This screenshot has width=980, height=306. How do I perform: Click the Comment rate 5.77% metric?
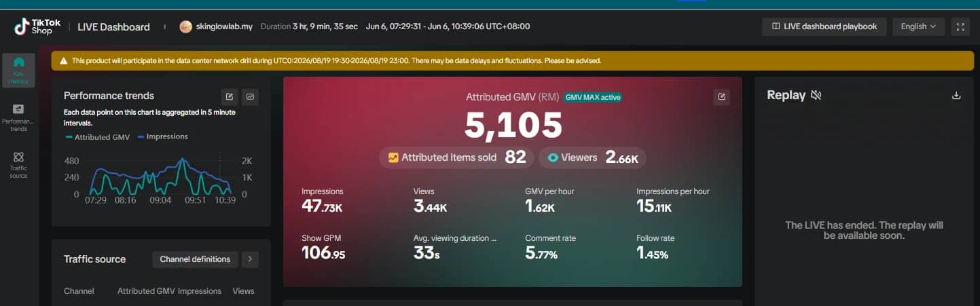click(x=550, y=248)
